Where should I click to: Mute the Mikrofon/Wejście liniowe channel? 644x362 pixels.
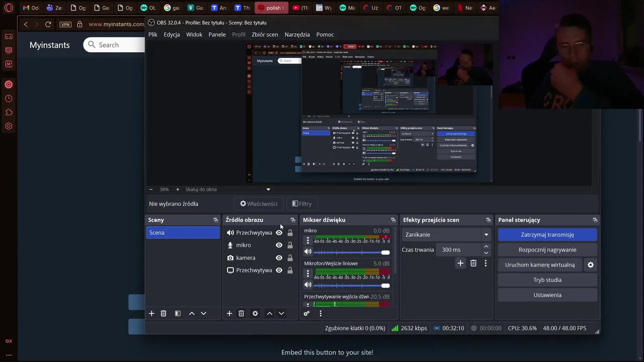pos(308,285)
